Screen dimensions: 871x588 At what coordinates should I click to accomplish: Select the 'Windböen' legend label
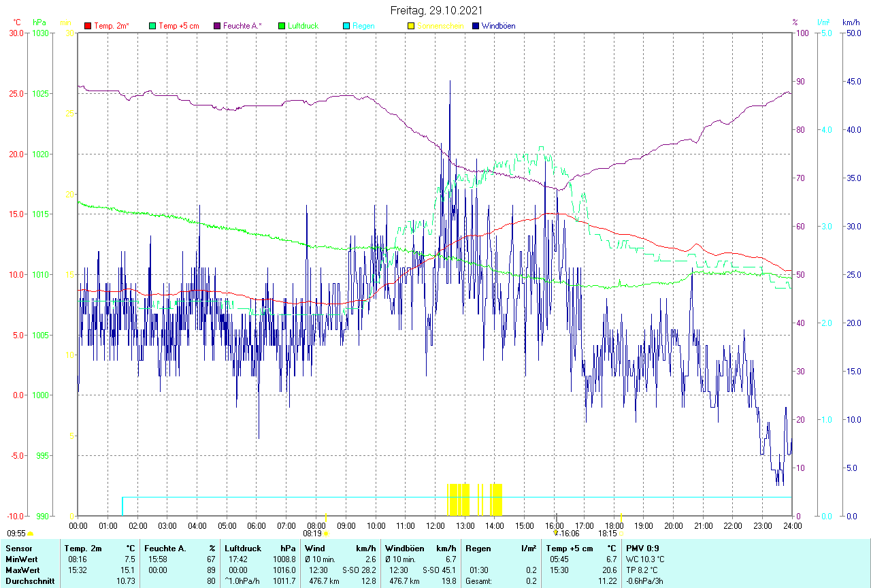[498, 26]
